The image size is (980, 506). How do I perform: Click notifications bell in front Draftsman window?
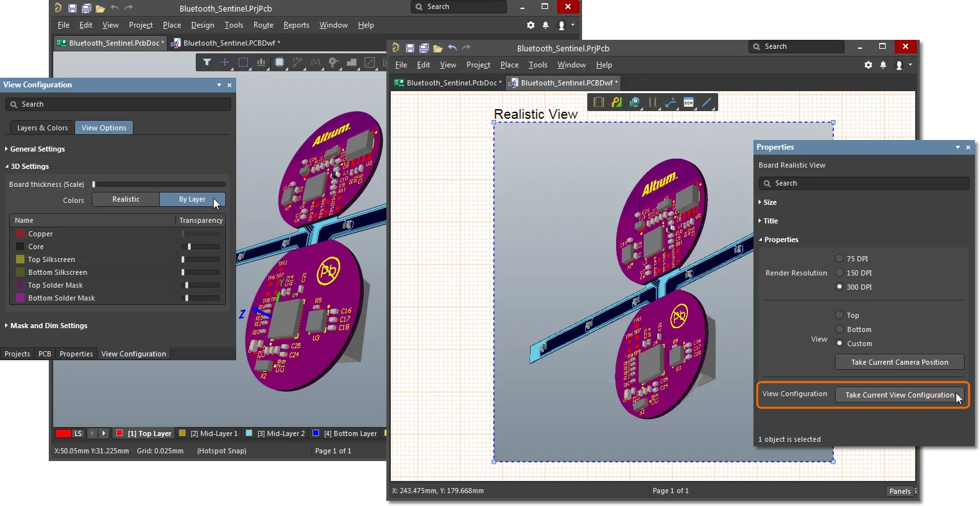[883, 65]
